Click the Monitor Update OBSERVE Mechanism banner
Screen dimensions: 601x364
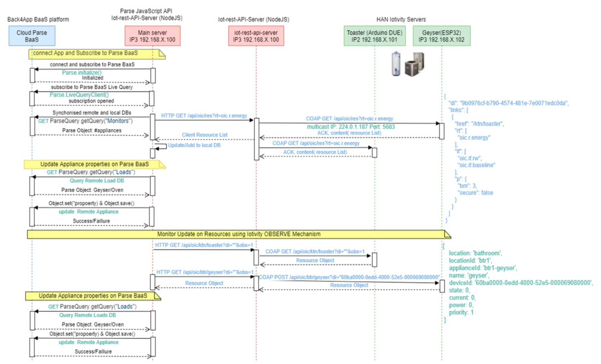(239, 234)
